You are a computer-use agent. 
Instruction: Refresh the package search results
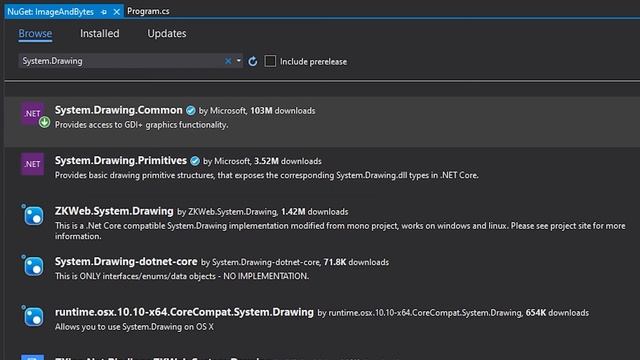pos(253,61)
